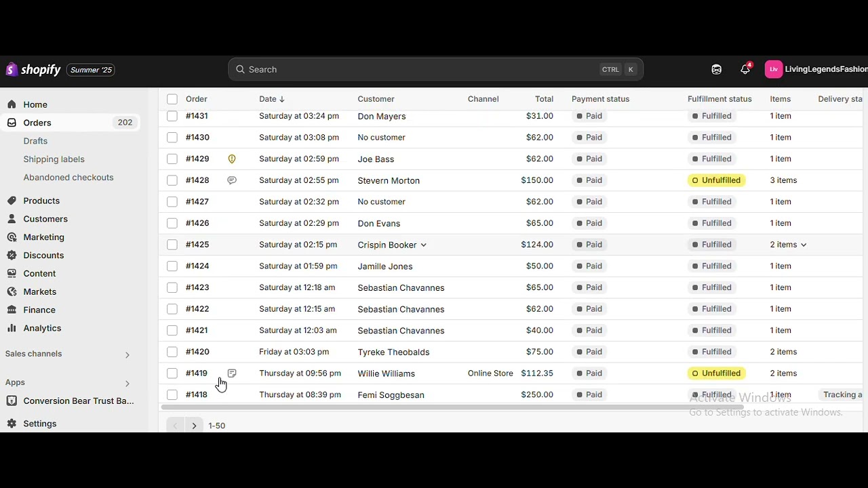Image resolution: width=868 pixels, height=488 pixels.
Task: Click the Payment status column header
Action: coord(600,99)
